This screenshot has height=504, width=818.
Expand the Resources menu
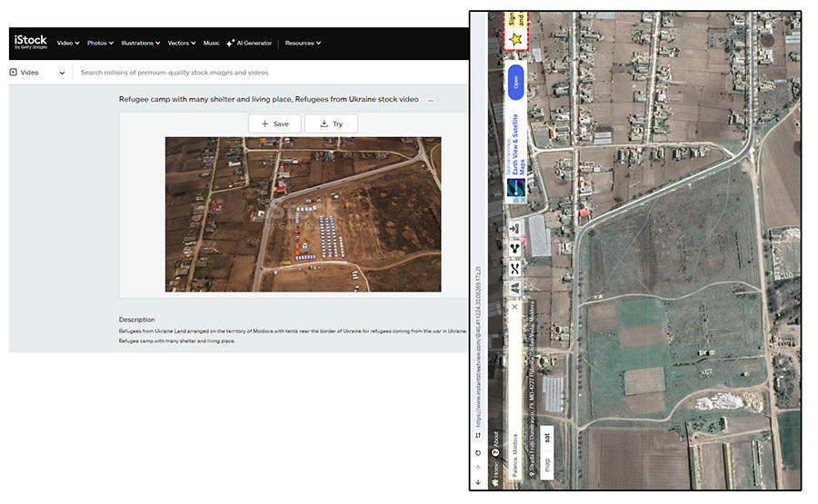point(303,44)
